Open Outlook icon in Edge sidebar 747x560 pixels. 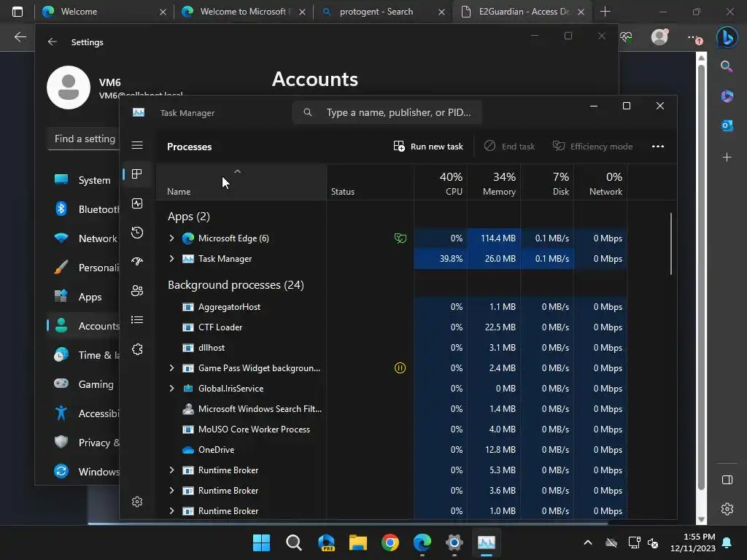coord(727,125)
